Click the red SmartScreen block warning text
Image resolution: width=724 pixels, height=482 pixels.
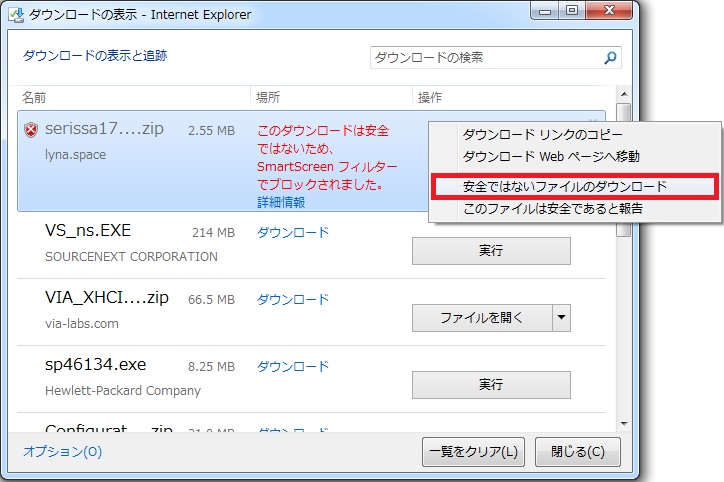327,157
